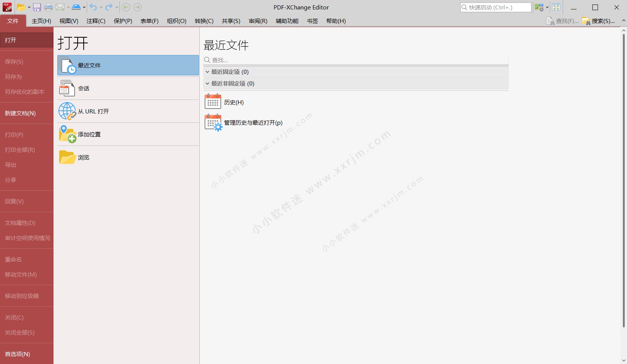
Task: Click the undo arrow icon
Action: coord(93,7)
